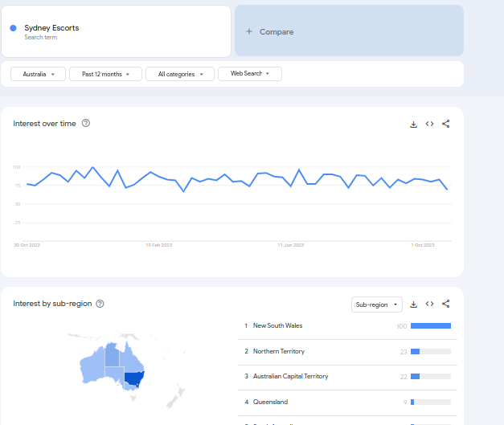Select New South Wales in the list
504x425 pixels.
[277, 326]
